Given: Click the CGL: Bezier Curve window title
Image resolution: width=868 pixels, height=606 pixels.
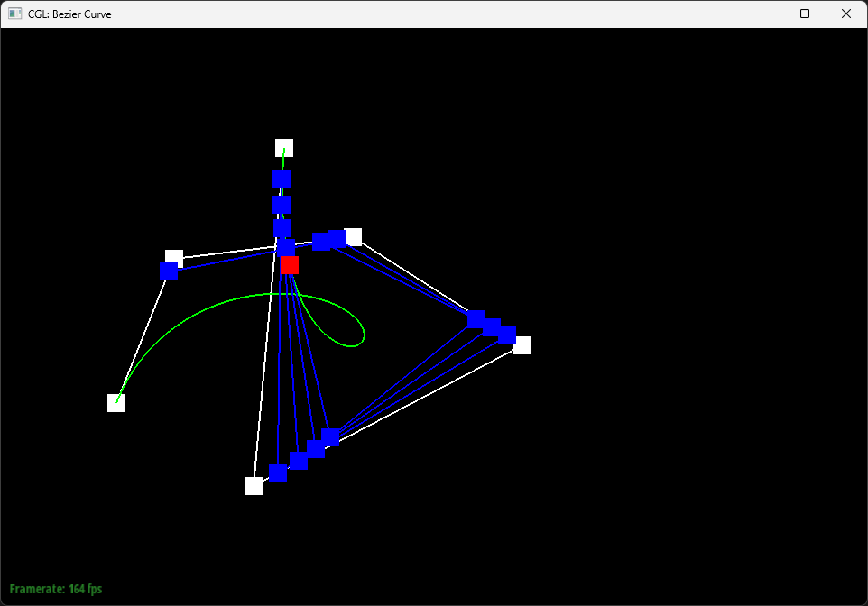Looking at the screenshot, I should (69, 14).
